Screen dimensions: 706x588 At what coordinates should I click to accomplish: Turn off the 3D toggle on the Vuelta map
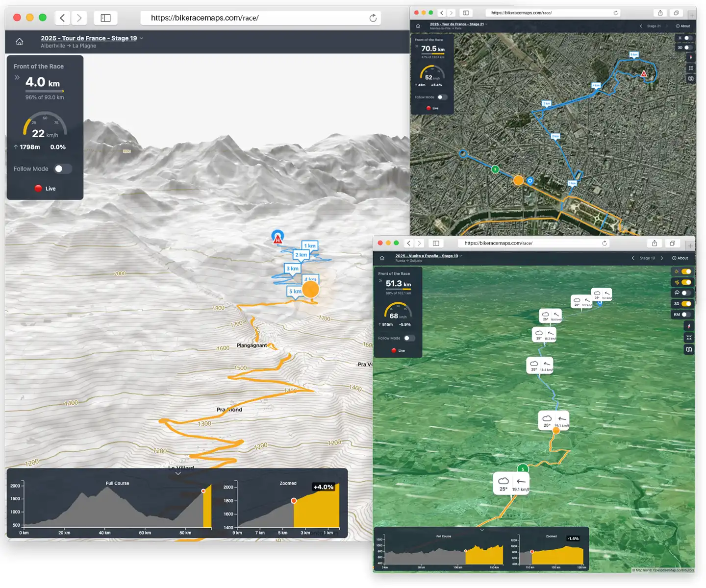point(686,303)
